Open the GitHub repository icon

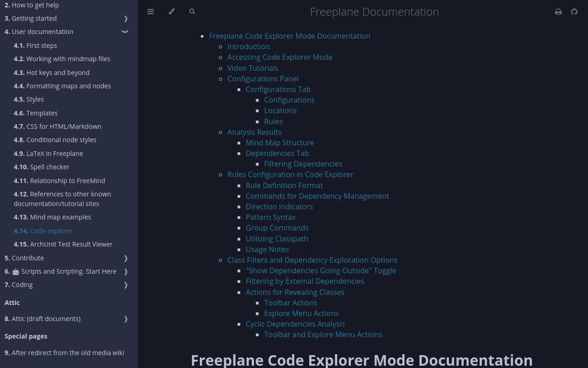[x=574, y=11]
